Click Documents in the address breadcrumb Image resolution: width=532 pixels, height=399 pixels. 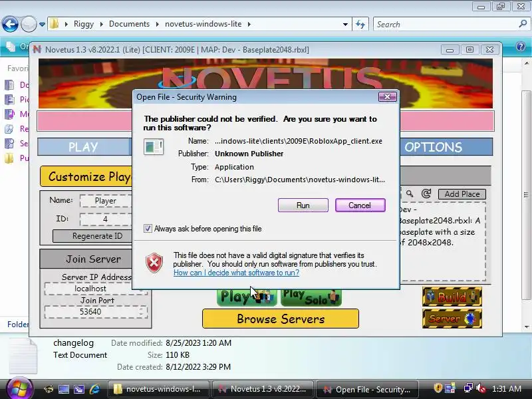[x=129, y=24]
